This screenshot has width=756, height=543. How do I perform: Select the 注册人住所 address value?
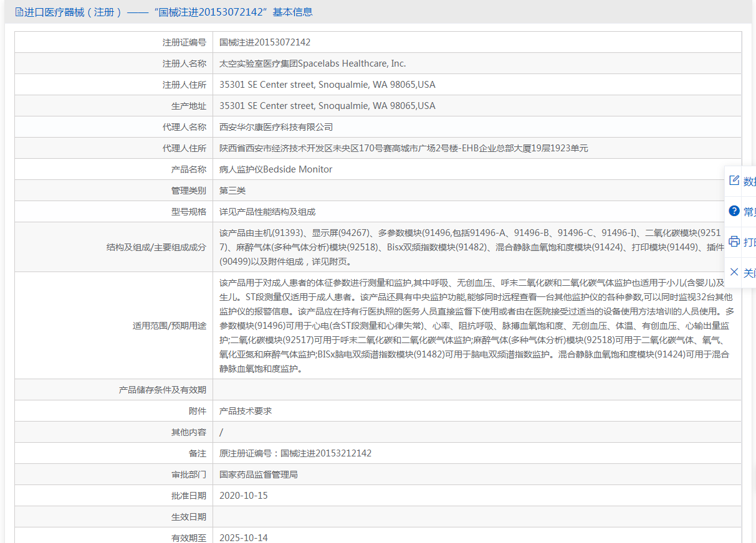(x=327, y=85)
